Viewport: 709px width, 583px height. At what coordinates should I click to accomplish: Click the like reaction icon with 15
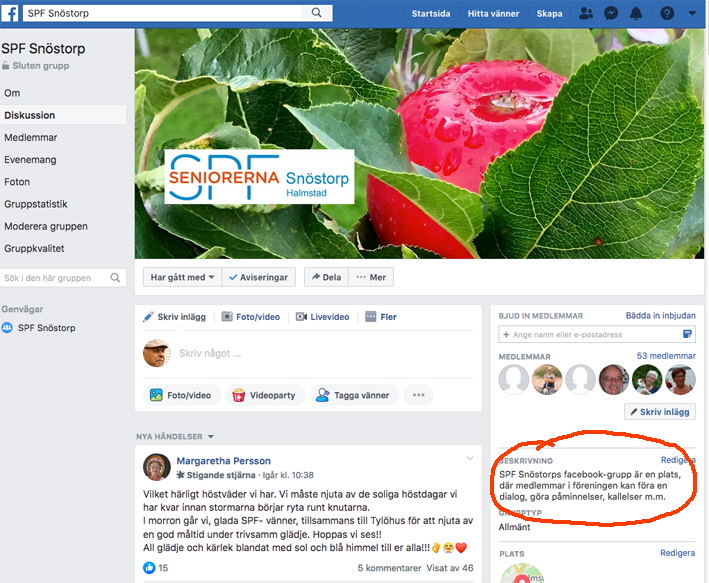149,568
